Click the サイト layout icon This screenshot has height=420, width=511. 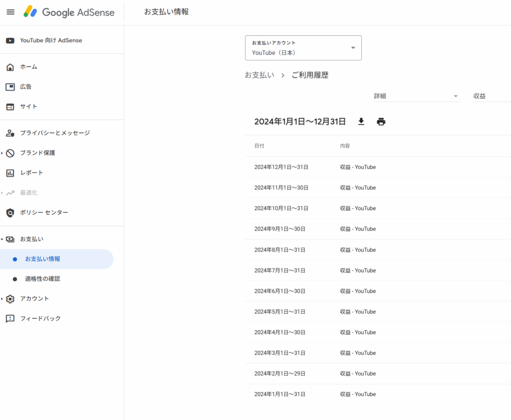[x=10, y=107]
